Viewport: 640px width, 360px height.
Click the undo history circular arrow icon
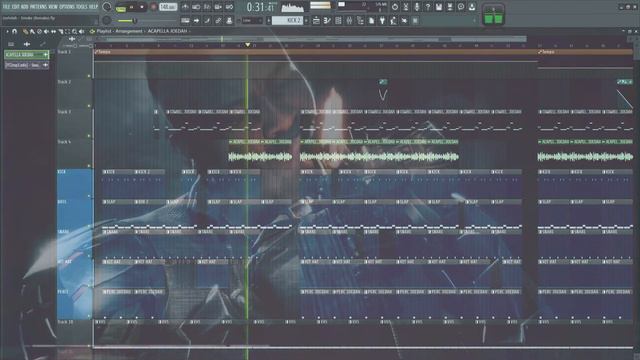pyautogui.click(x=395, y=7)
